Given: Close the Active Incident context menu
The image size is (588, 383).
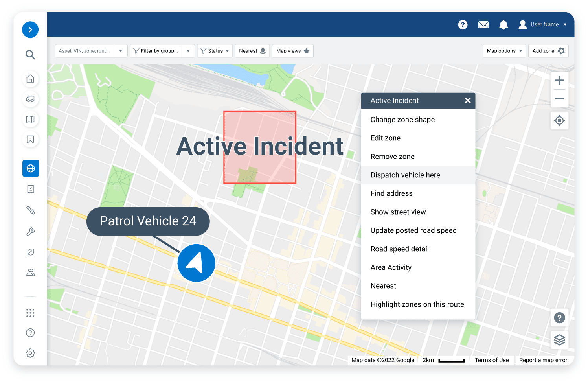Looking at the screenshot, I should [468, 101].
